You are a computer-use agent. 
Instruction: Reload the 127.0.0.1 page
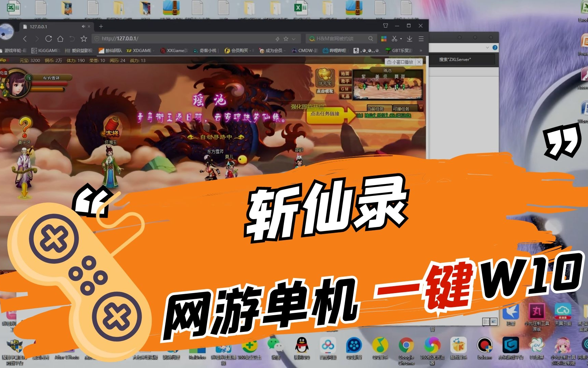[49, 39]
